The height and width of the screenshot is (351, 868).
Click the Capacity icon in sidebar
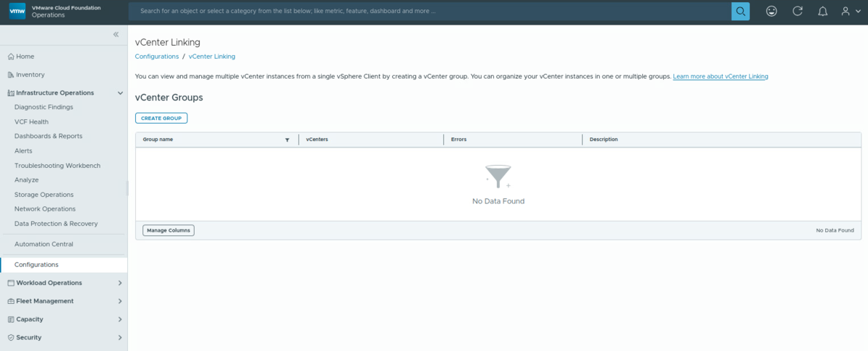tap(10, 319)
